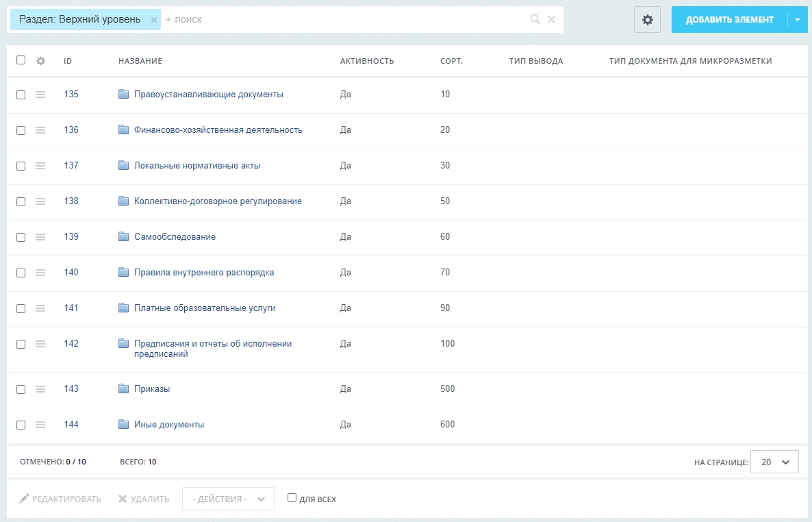Open the '- Действия -' dropdown
Screen dimensions: 812x522
228,499
